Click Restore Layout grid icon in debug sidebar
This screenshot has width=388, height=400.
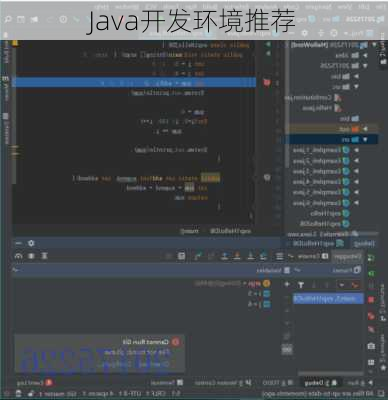(x=371, y=362)
